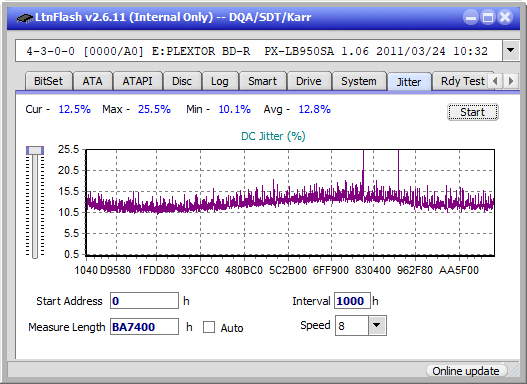
Task: Click the 830400 axis label
Action: point(373,270)
